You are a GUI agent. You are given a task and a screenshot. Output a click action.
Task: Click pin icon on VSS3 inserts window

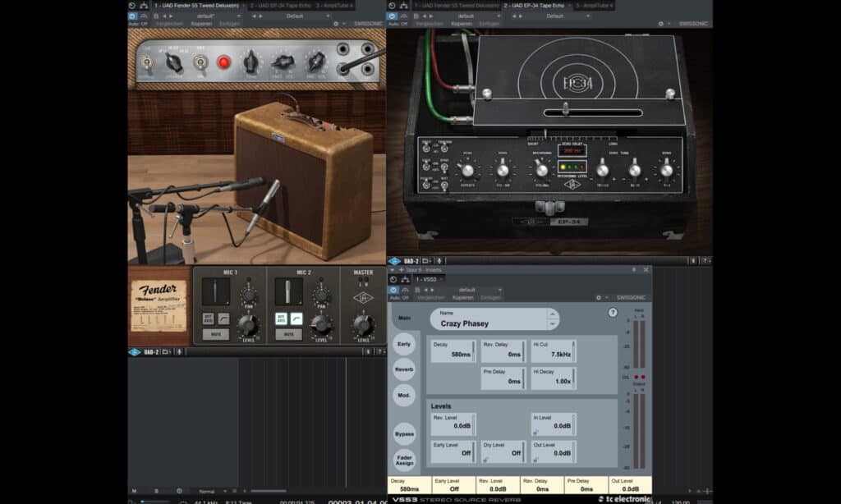pos(634,270)
